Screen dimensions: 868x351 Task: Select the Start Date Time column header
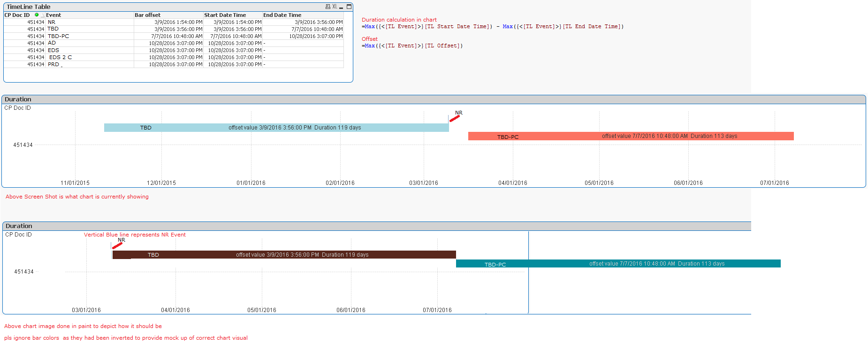(x=225, y=15)
